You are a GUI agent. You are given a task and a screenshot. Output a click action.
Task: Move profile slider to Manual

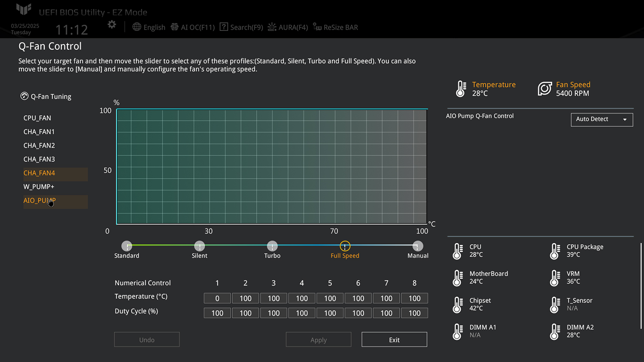pos(417,246)
